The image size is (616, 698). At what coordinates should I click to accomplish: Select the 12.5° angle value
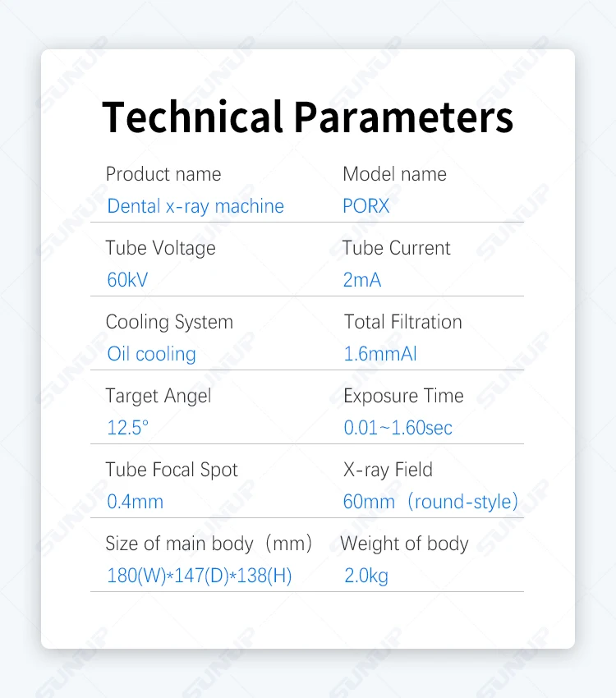[128, 428]
